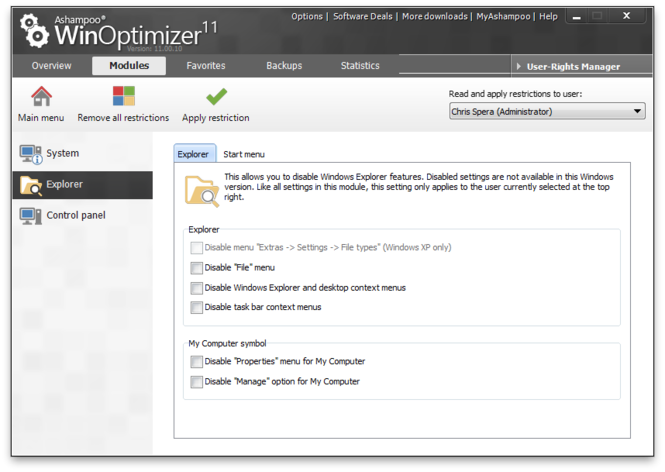665x472 pixels.
Task: Open the user selection dropdown Chris Spera
Action: (x=547, y=112)
